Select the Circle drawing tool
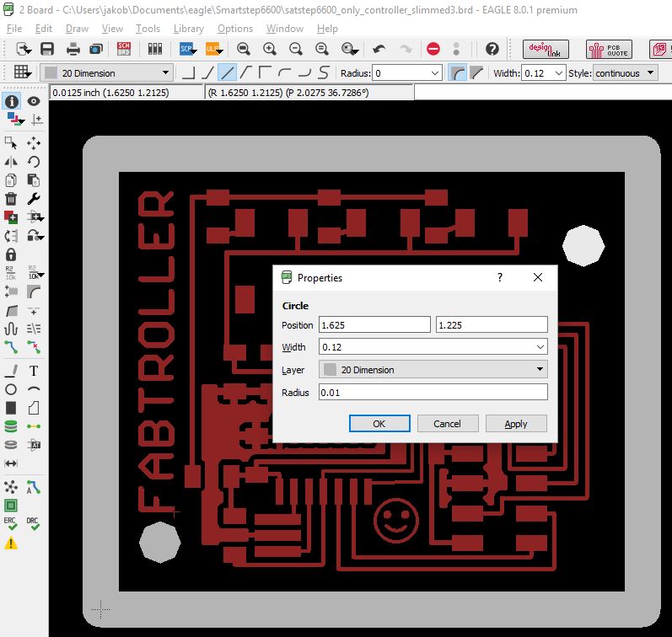The height and width of the screenshot is (637, 672). click(x=11, y=389)
